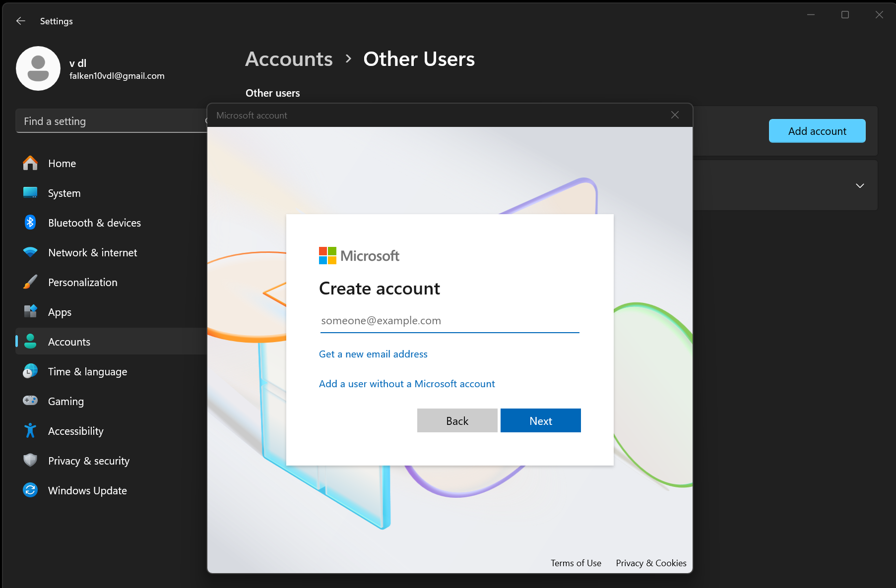Select the Network & internet wifi icon

pos(30,252)
